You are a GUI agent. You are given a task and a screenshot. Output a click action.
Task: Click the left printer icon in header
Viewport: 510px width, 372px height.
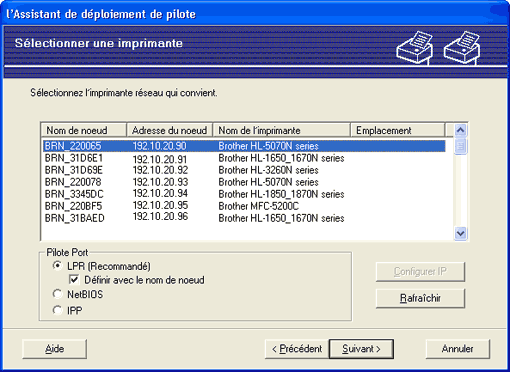tap(415, 48)
